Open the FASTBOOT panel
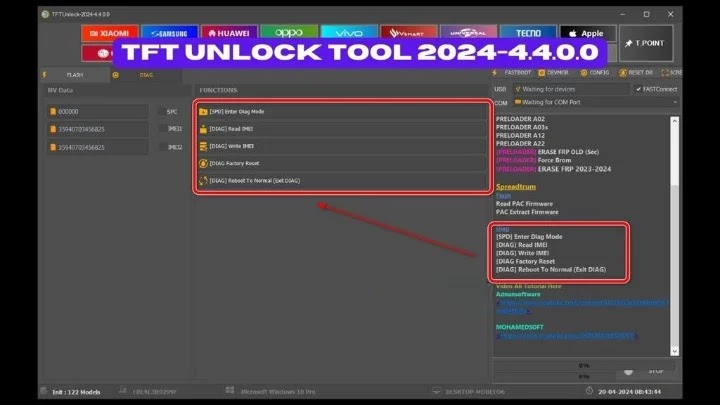 click(513, 73)
